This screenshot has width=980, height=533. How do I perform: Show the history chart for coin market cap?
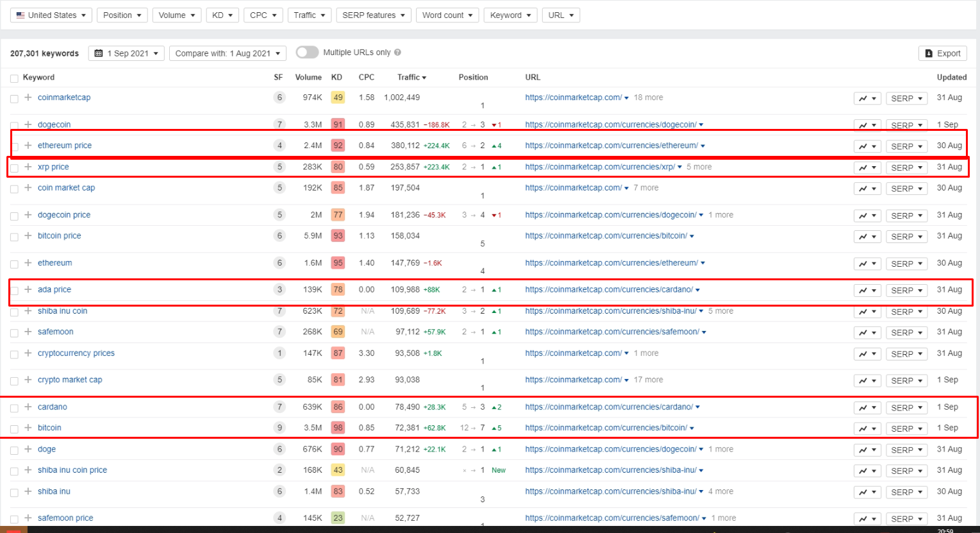[x=867, y=189]
